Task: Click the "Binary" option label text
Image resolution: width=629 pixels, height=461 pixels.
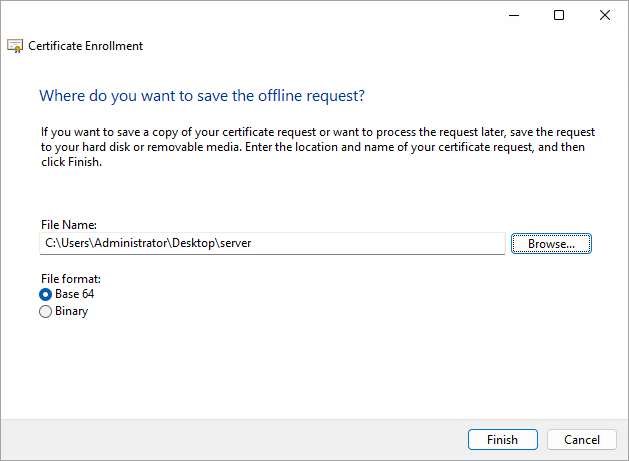Action: (72, 311)
